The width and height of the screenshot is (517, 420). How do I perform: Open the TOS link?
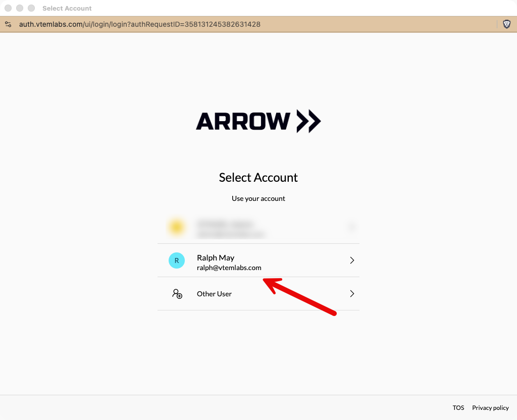click(x=458, y=408)
